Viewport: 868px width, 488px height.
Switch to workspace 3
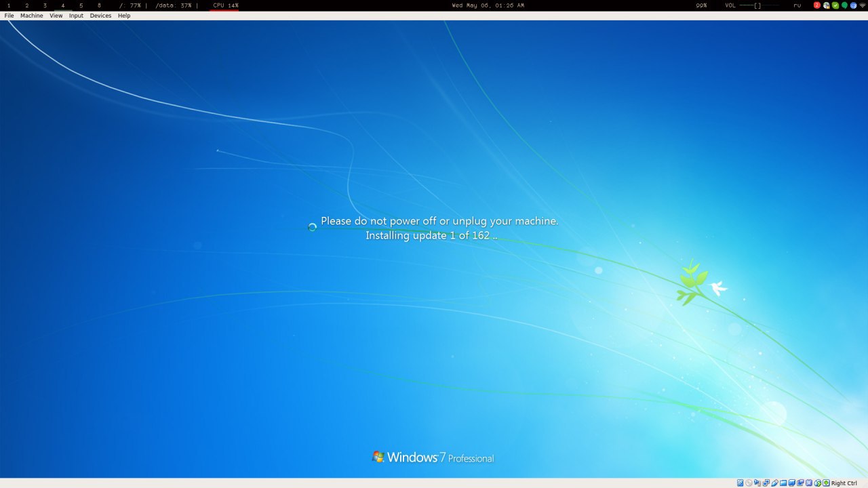[45, 5]
